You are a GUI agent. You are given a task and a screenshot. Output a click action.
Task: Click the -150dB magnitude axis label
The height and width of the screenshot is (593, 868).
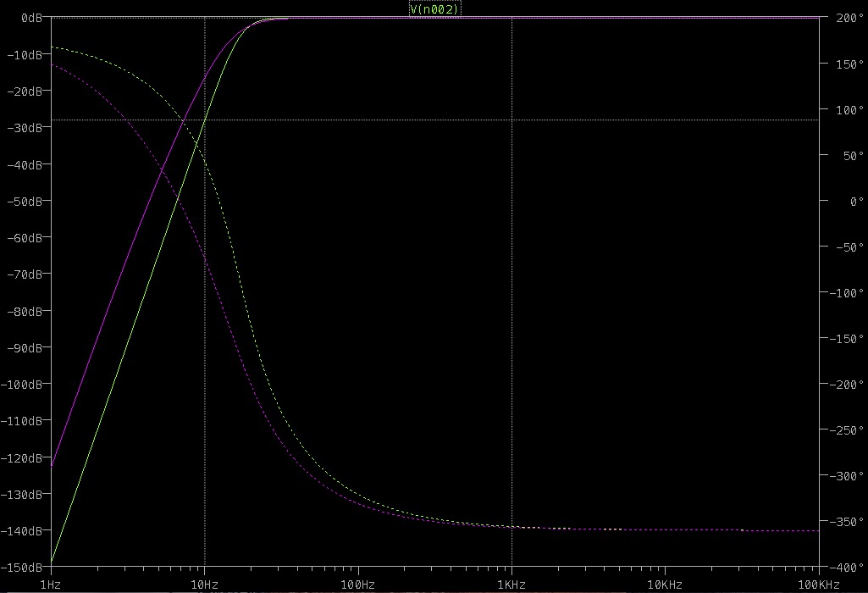click(x=21, y=568)
